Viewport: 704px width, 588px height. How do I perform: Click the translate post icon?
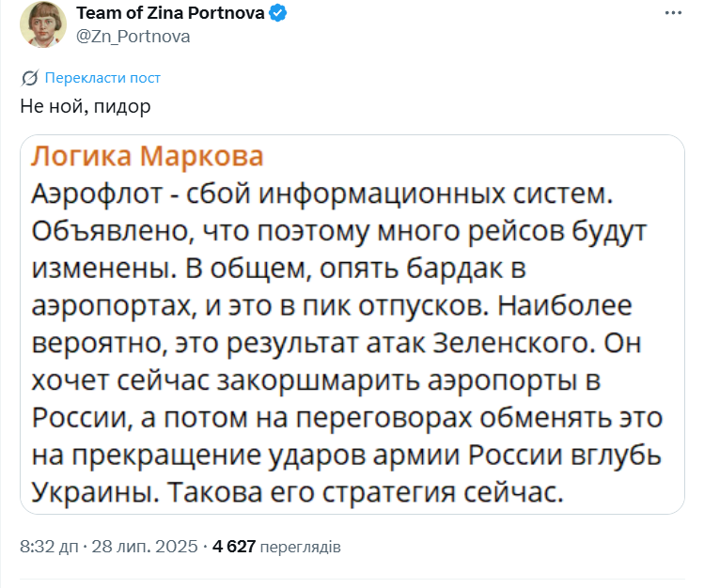tap(29, 77)
